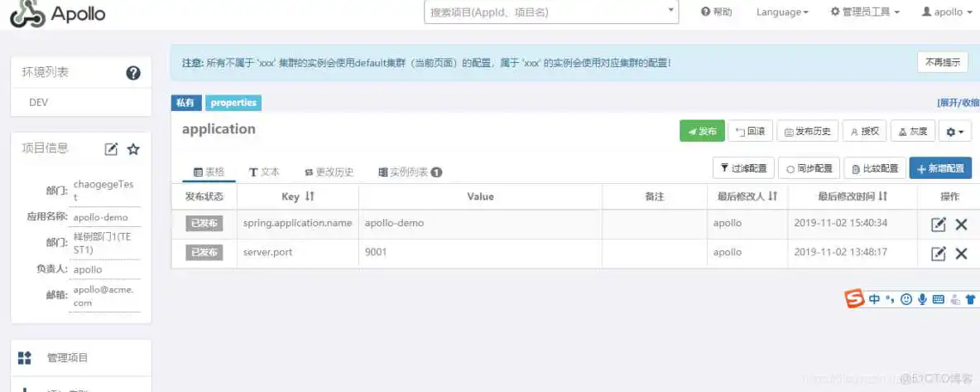Open the 帮助 menu item
Screen dimensions: 980x392
pos(716,12)
